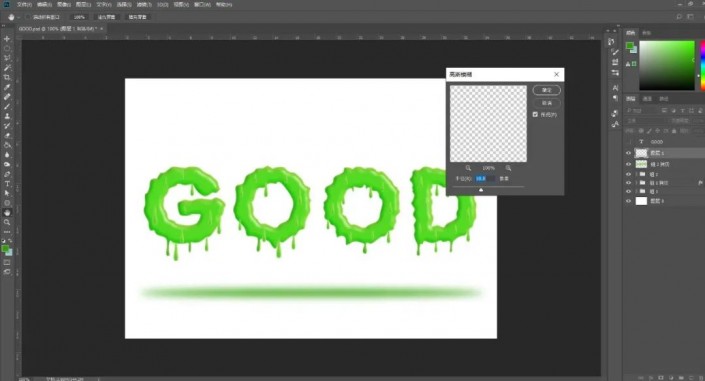This screenshot has height=381, width=705.
Task: Select the Zoom tool in toolbar
Action: (x=7, y=222)
